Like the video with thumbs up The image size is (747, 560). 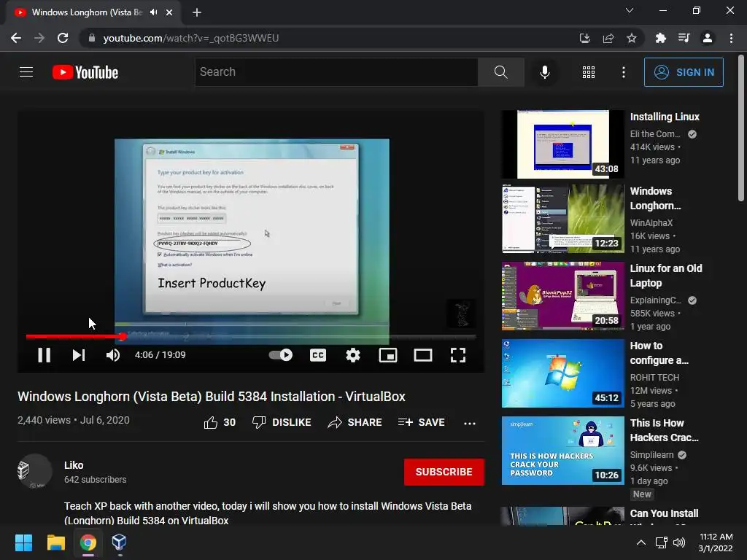click(220, 422)
